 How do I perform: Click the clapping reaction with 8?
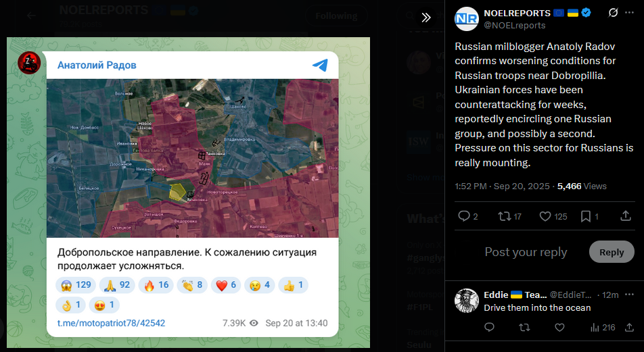[192, 285]
